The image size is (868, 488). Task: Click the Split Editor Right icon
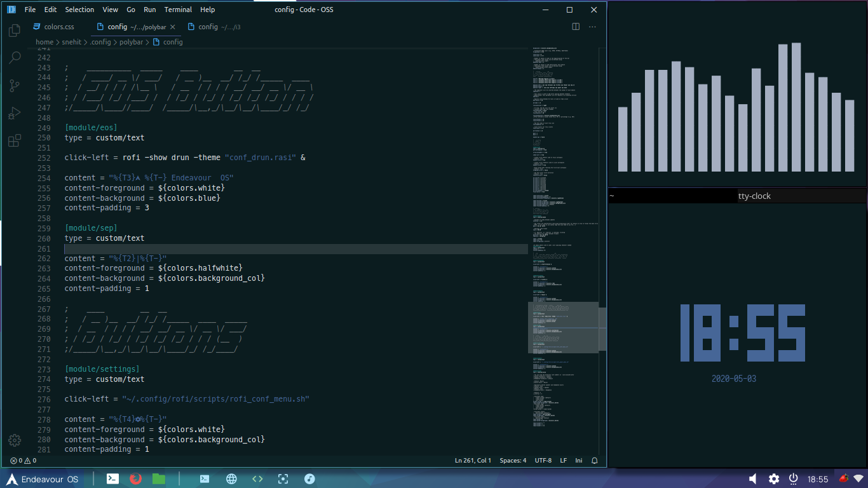point(576,27)
